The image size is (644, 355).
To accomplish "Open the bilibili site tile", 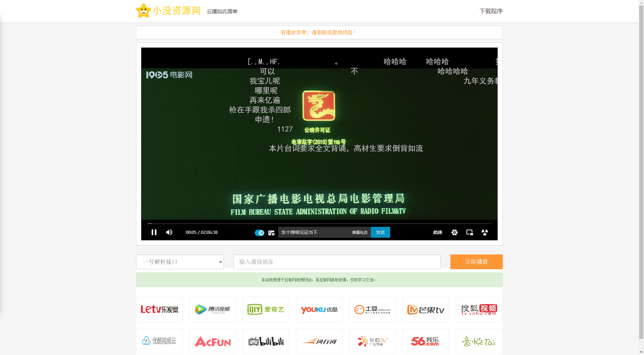I will pyautogui.click(x=266, y=341).
